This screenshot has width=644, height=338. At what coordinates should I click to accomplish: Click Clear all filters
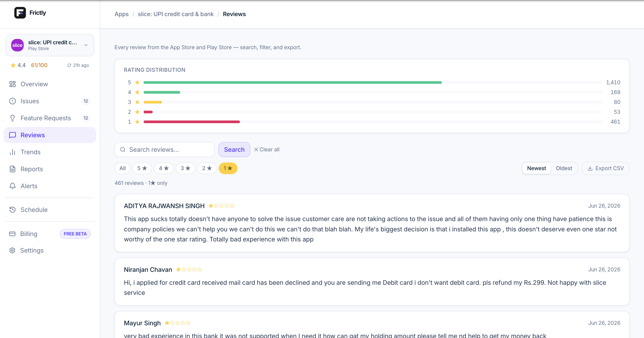click(x=267, y=150)
